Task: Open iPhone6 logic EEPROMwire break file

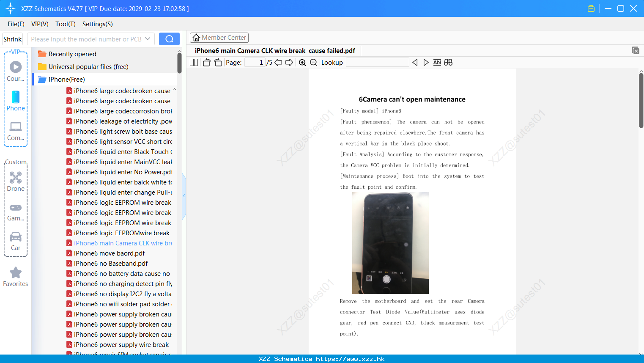Action: click(x=118, y=233)
